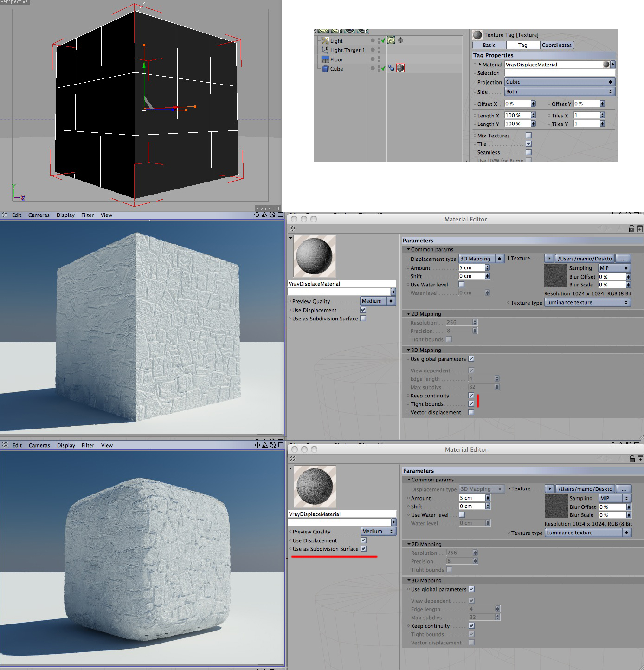This screenshot has width=644, height=670.
Task: Open Displacement type dropdown in upper Material Editor
Action: point(482,259)
